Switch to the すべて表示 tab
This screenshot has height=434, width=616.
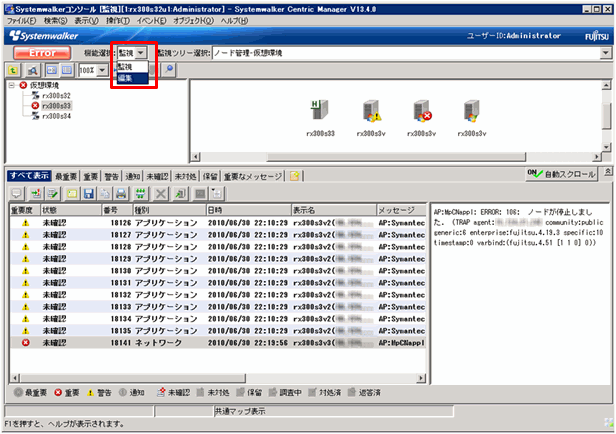29,176
